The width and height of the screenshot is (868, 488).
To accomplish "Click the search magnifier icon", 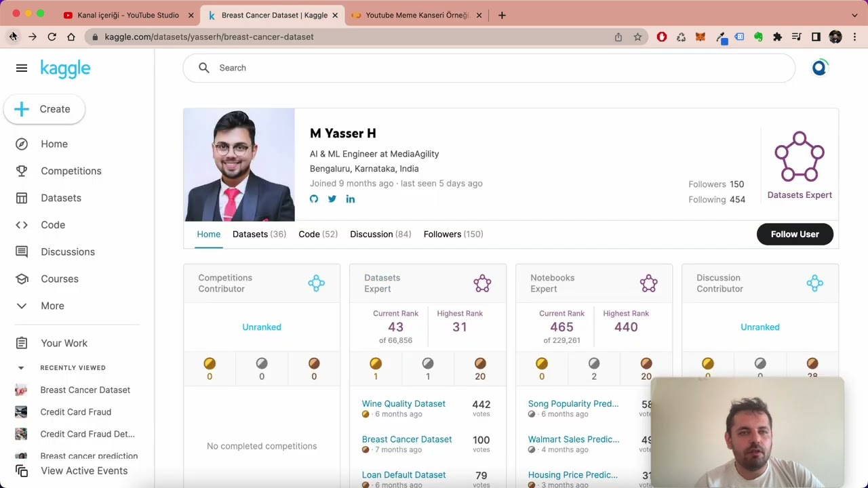I will pos(204,68).
